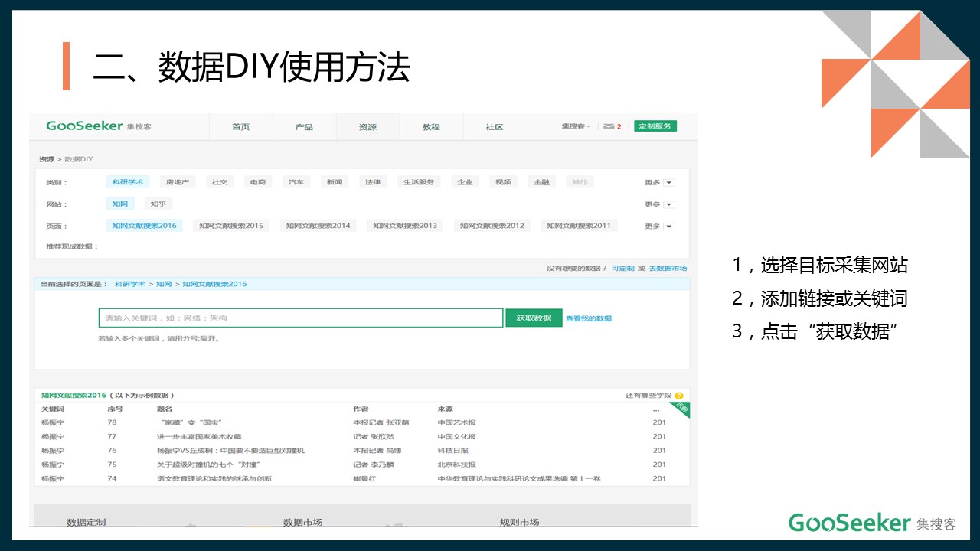This screenshot has width=980, height=551.
Task: Expand 更多 arrow in 网站 row
Action: point(669,204)
